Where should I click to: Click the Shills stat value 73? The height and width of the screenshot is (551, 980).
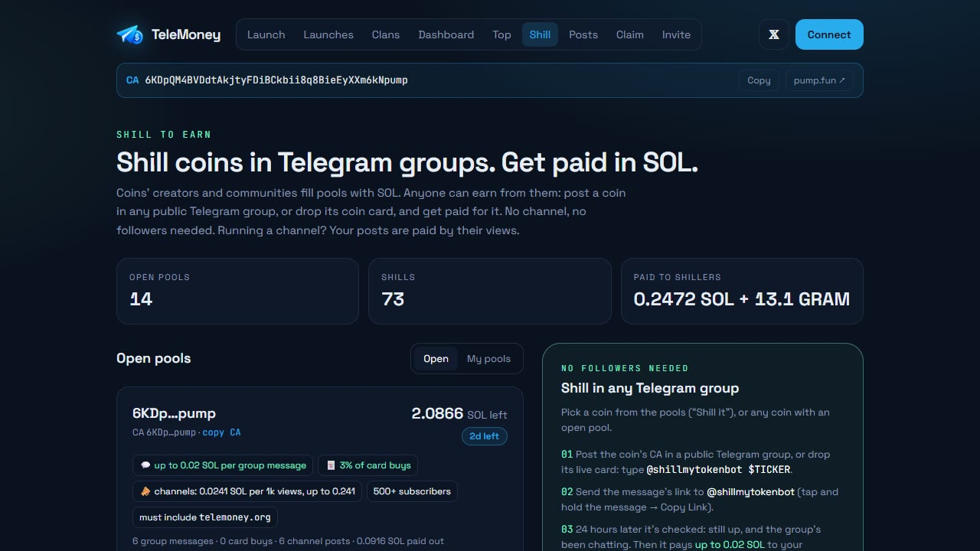point(393,299)
